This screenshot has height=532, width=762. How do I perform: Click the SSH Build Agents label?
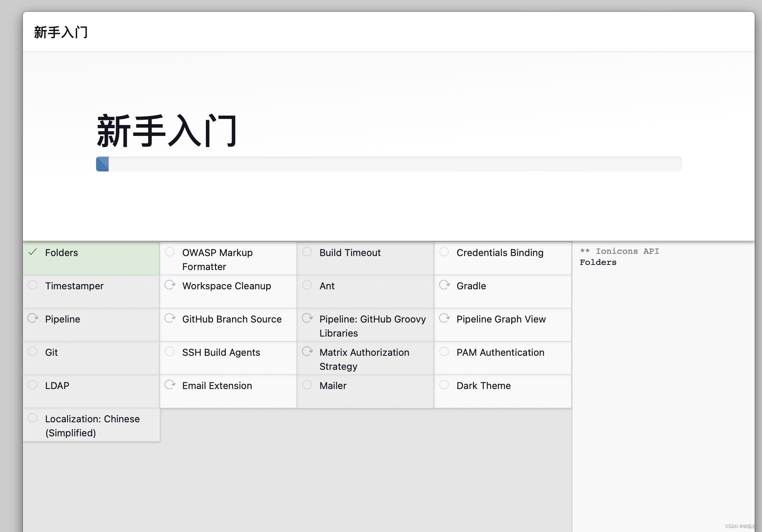click(x=221, y=352)
